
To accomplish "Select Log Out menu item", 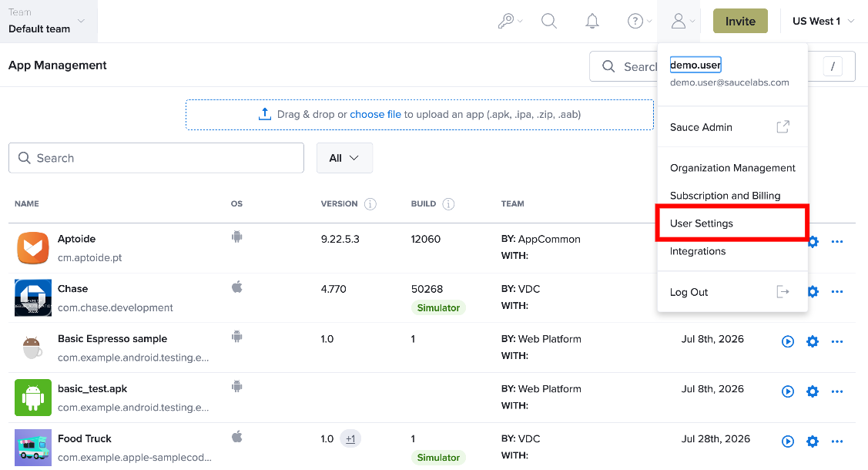I will point(732,292).
